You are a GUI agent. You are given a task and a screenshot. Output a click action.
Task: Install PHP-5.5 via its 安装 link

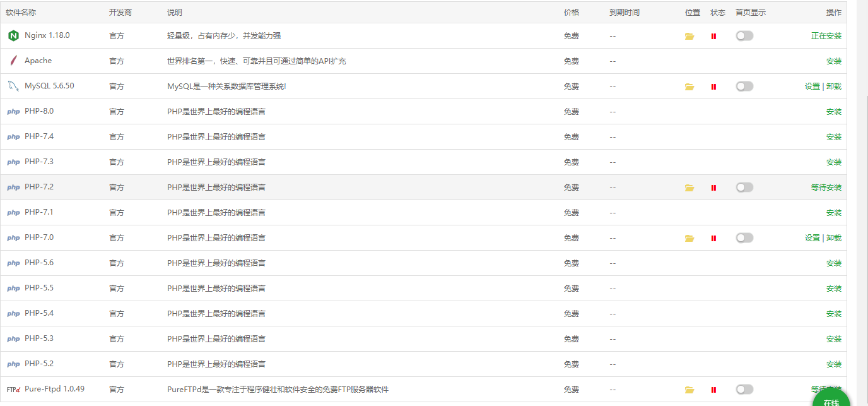click(x=834, y=289)
